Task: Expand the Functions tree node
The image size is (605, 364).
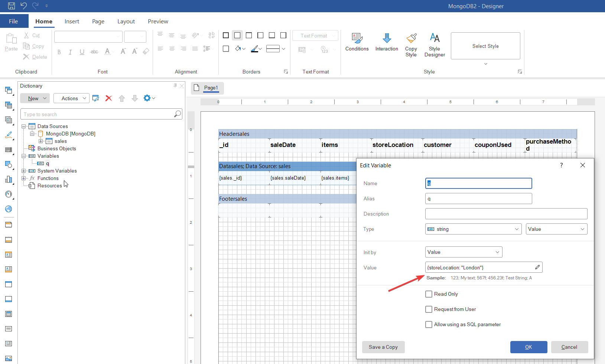Action: click(x=24, y=178)
